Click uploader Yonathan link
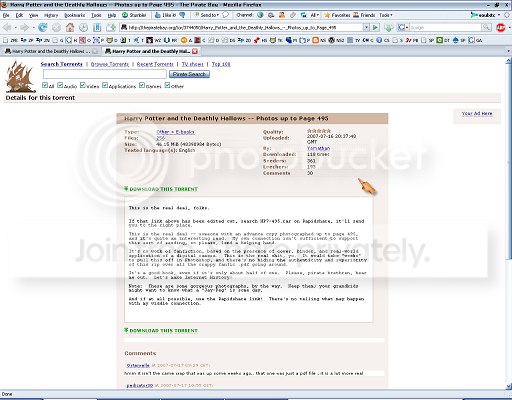512x400 pixels. click(x=318, y=148)
